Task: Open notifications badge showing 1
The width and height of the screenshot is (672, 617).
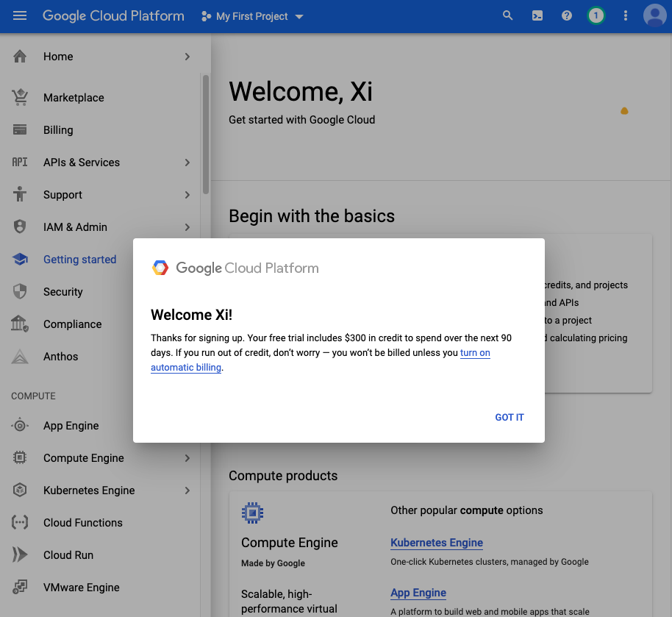Action: (x=596, y=16)
